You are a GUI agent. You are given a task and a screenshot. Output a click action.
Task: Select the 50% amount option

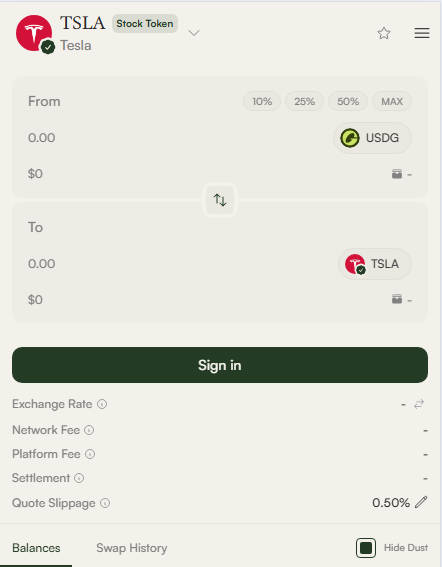348,101
